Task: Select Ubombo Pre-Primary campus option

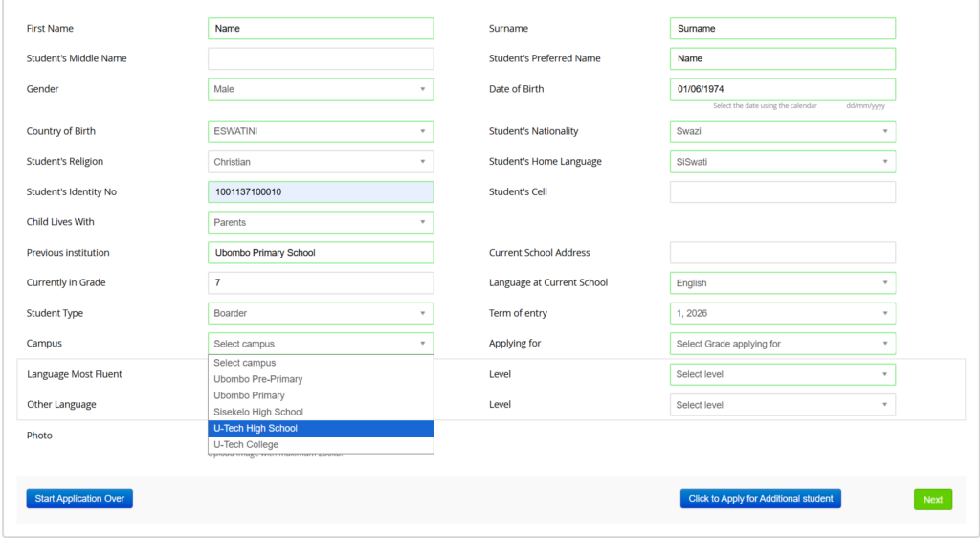Action: coord(321,379)
